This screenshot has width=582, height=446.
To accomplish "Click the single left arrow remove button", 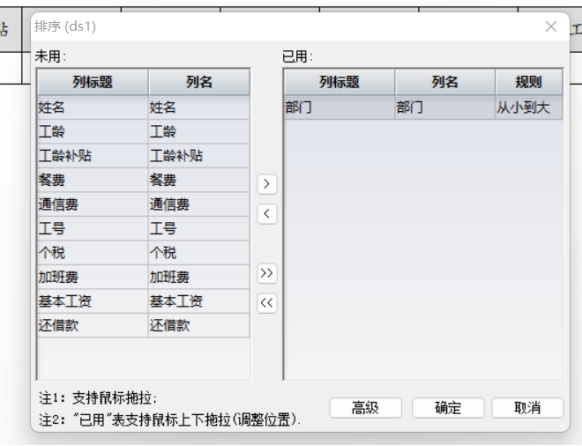I will pos(267,214).
